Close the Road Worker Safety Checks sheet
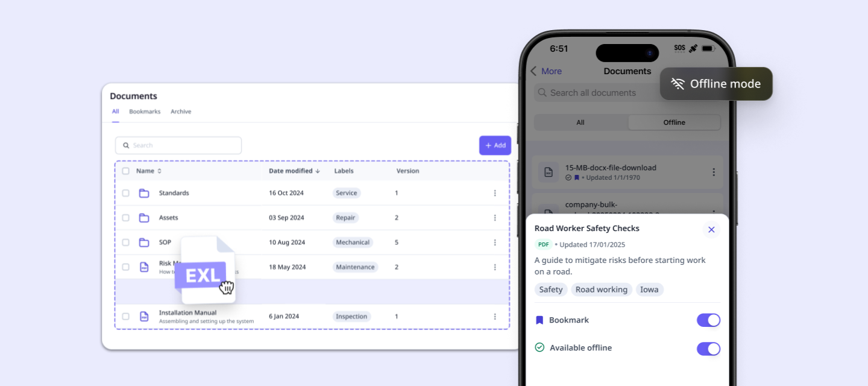Screen dimensions: 868x386 [711, 229]
